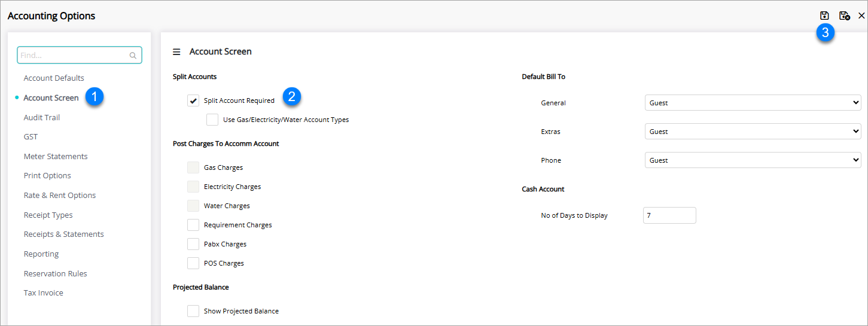Enable Use Gas/Electricity/Water Account Types
This screenshot has width=868, height=326.
212,120
